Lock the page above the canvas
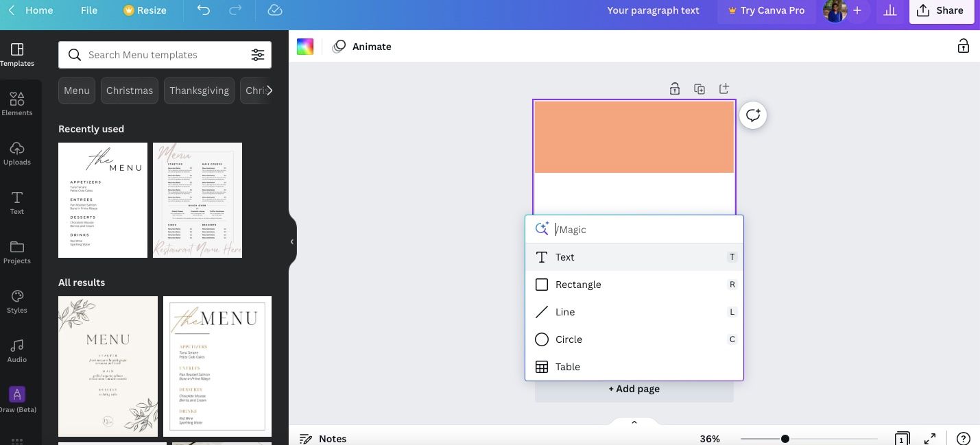The height and width of the screenshot is (445, 980). coord(675,88)
